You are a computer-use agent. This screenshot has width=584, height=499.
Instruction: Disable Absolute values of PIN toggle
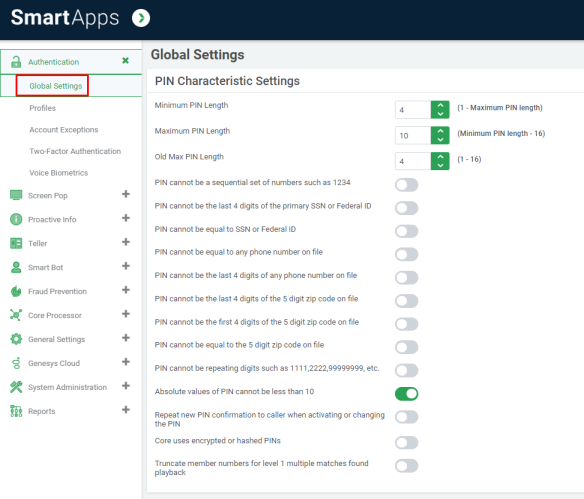tap(406, 394)
